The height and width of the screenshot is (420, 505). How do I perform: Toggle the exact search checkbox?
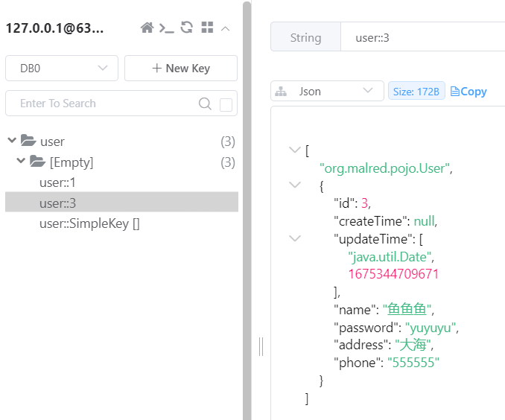click(x=226, y=105)
